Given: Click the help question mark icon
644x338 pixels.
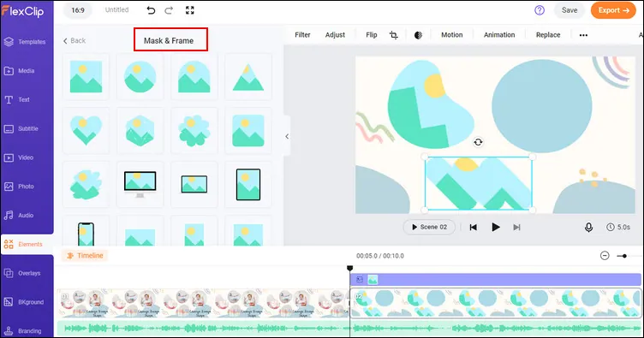Looking at the screenshot, I should 540,10.
